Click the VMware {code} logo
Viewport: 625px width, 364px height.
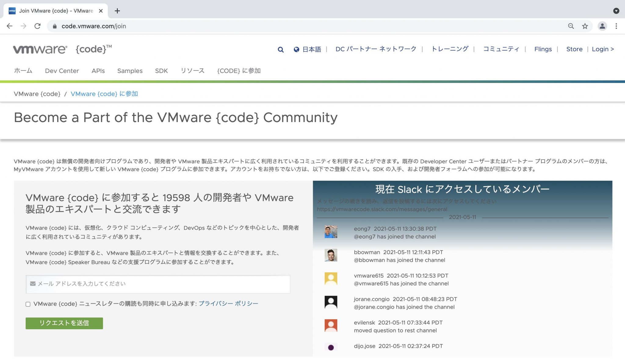[62, 49]
